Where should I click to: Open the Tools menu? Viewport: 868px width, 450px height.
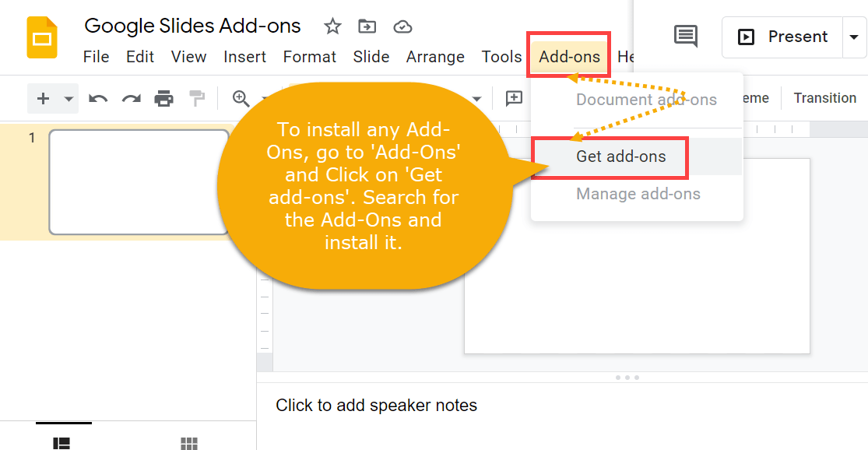tap(501, 57)
